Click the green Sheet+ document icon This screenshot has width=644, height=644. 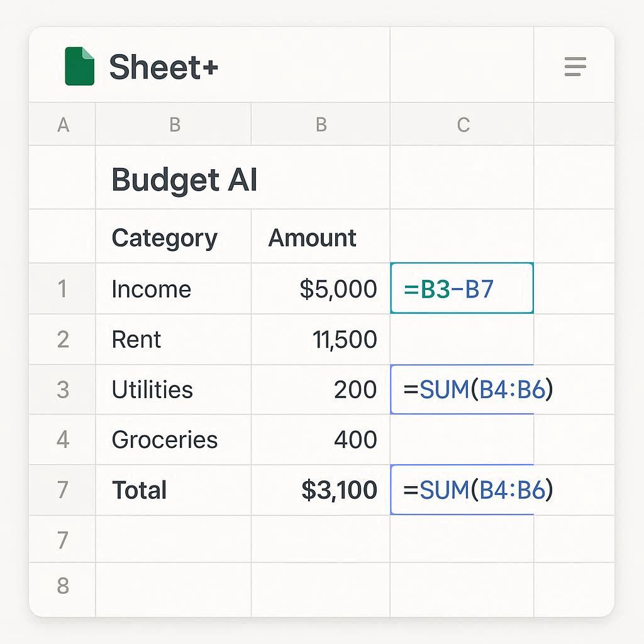pyautogui.click(x=79, y=67)
